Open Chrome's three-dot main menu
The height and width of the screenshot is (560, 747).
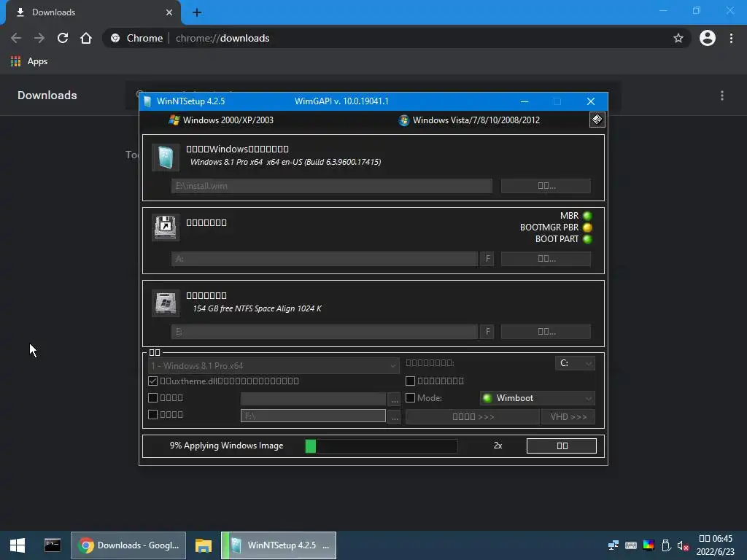click(731, 38)
